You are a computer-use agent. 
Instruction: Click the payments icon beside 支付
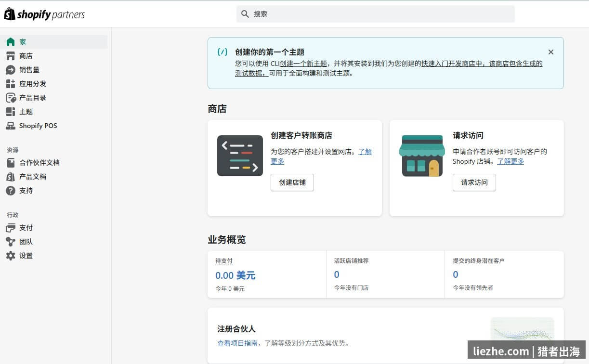[x=11, y=228]
